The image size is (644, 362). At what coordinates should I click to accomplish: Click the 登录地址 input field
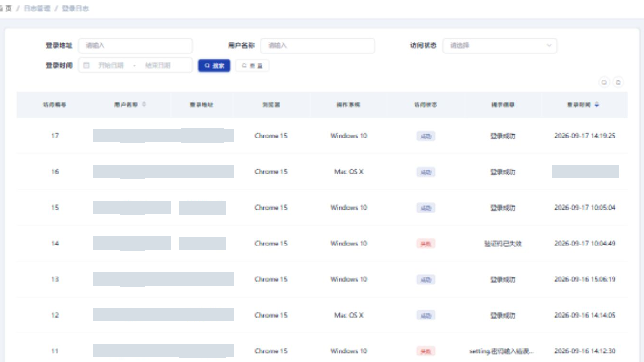click(x=135, y=46)
